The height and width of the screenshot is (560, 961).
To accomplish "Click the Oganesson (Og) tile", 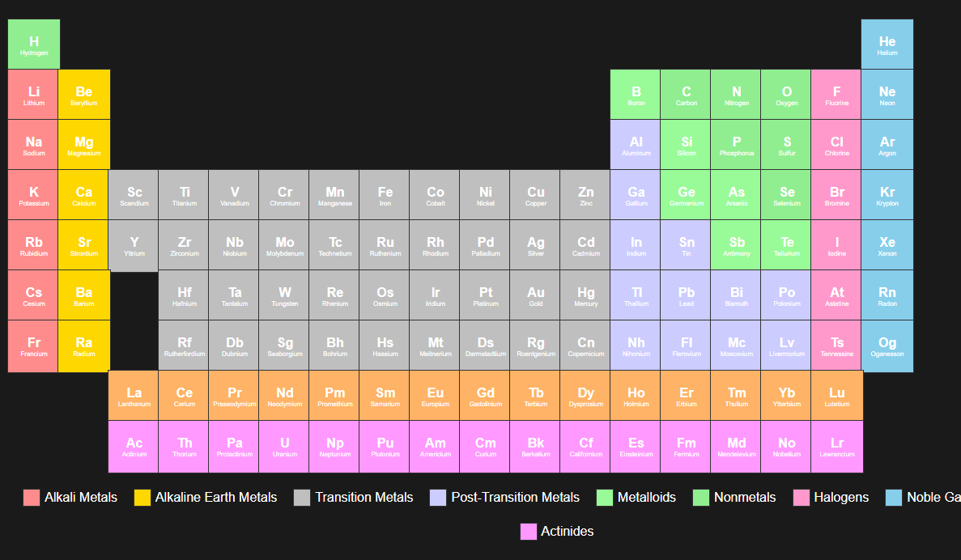I will [x=887, y=346].
